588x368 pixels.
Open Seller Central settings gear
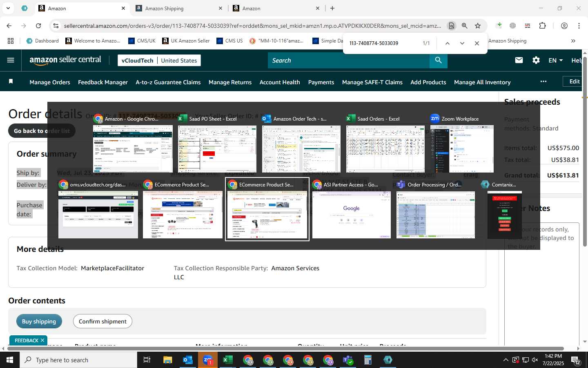536,60
